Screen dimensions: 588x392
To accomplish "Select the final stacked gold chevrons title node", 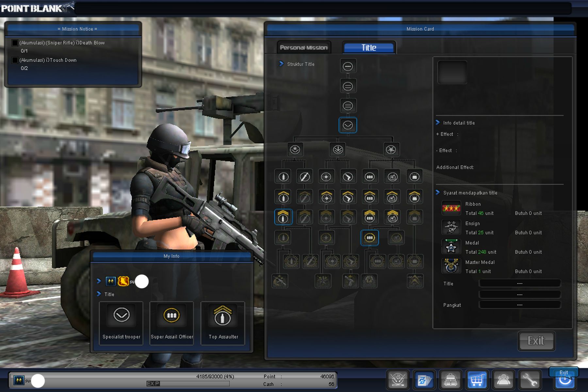I will (415, 281).
